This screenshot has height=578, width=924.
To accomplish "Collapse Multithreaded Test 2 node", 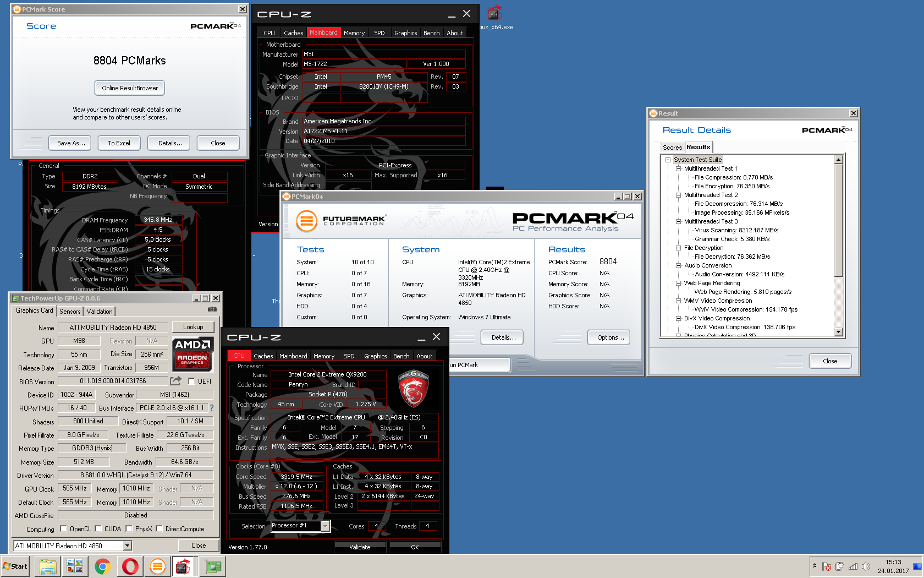I will point(678,195).
